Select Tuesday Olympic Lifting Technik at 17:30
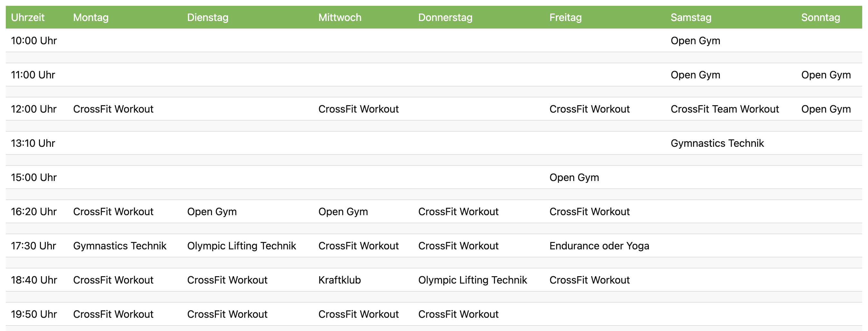This screenshot has width=868, height=331. pos(241,246)
